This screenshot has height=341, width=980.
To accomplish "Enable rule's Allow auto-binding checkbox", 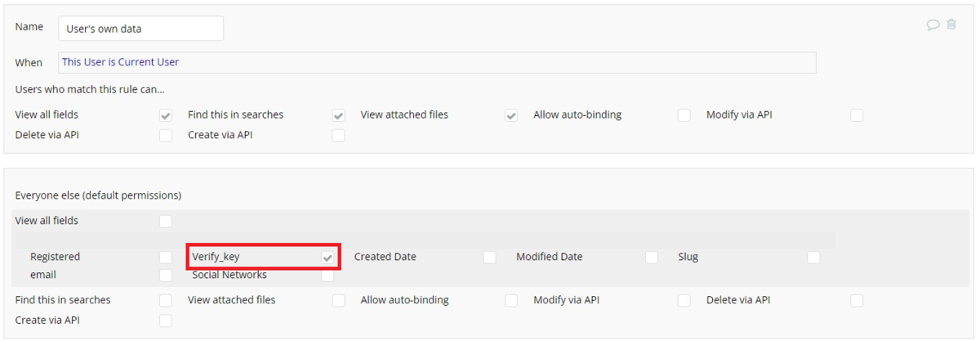I will coord(684,115).
